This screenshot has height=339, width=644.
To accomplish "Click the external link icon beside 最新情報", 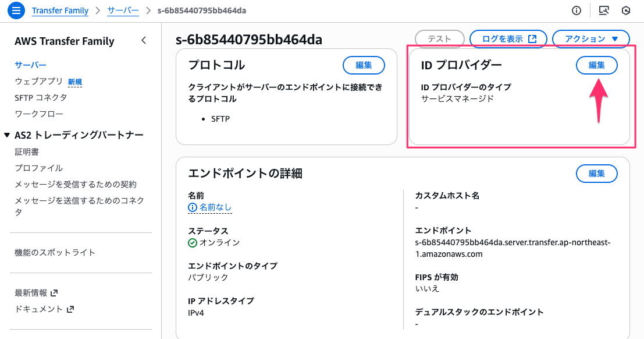I will (54, 293).
